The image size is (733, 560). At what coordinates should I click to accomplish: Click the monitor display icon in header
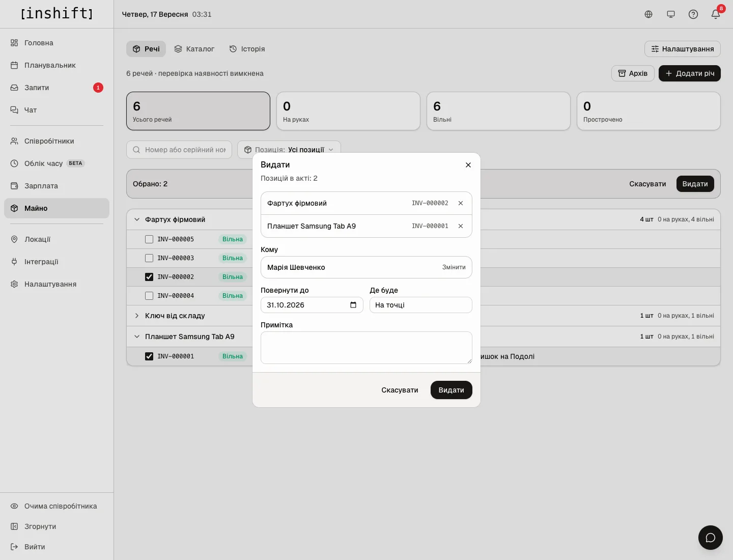671,14
